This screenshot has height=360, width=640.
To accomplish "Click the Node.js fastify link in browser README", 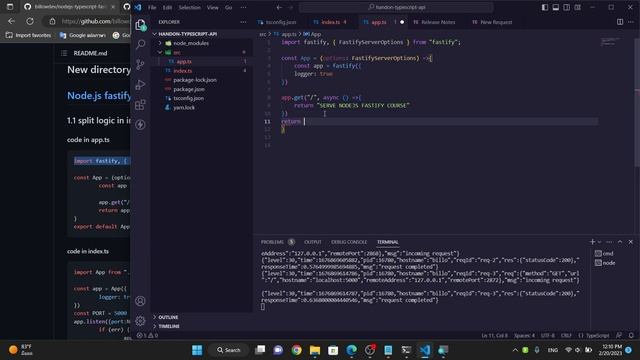I will click(99, 96).
